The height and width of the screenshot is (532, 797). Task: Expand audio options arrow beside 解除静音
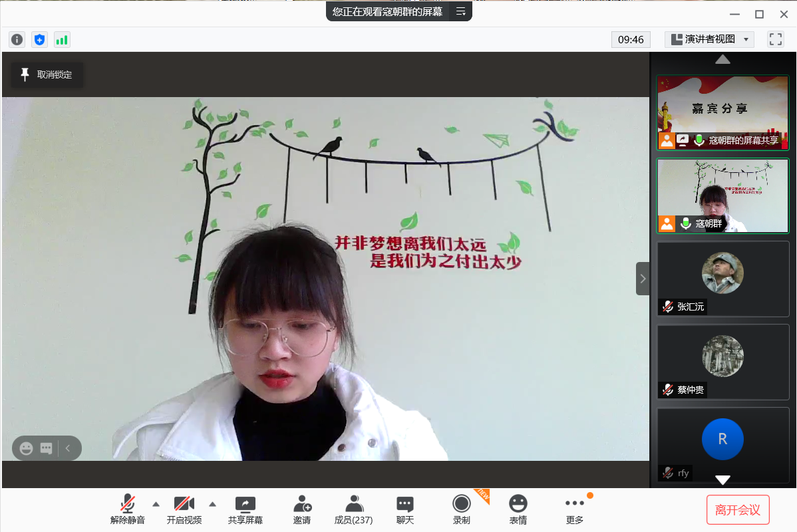(x=156, y=503)
